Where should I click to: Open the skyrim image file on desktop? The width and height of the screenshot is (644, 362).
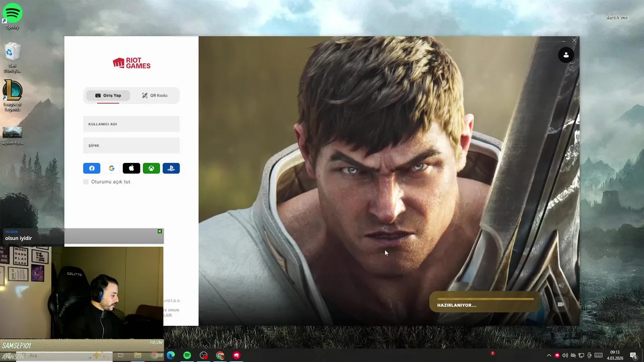pos(12,136)
